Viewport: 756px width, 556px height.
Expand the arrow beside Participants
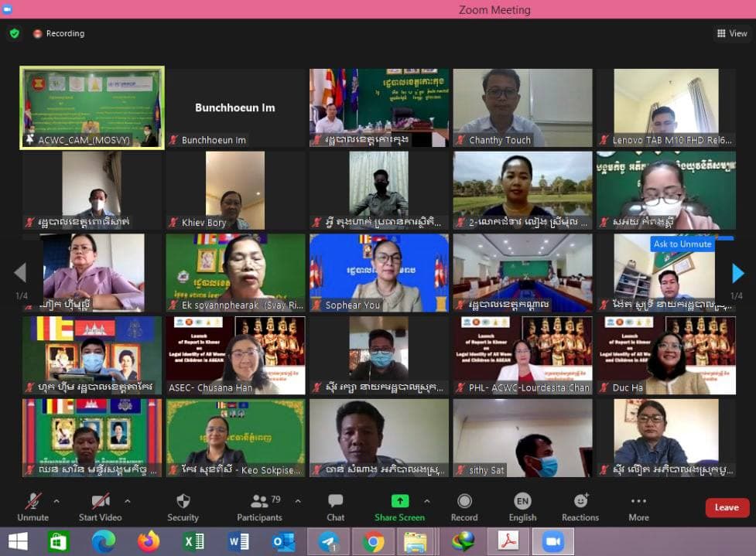point(298,500)
